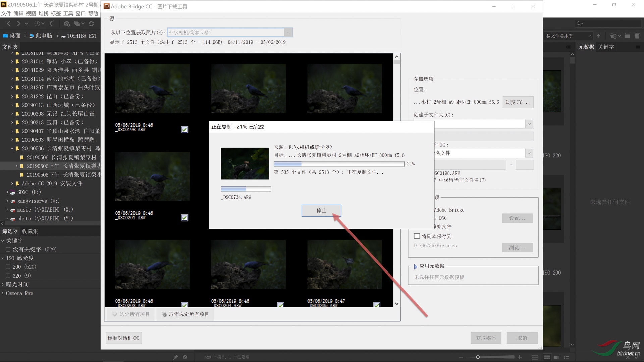Viewport: 644px width, 362px height.
Task: Enable save copies to checkbox
Action: point(417,236)
